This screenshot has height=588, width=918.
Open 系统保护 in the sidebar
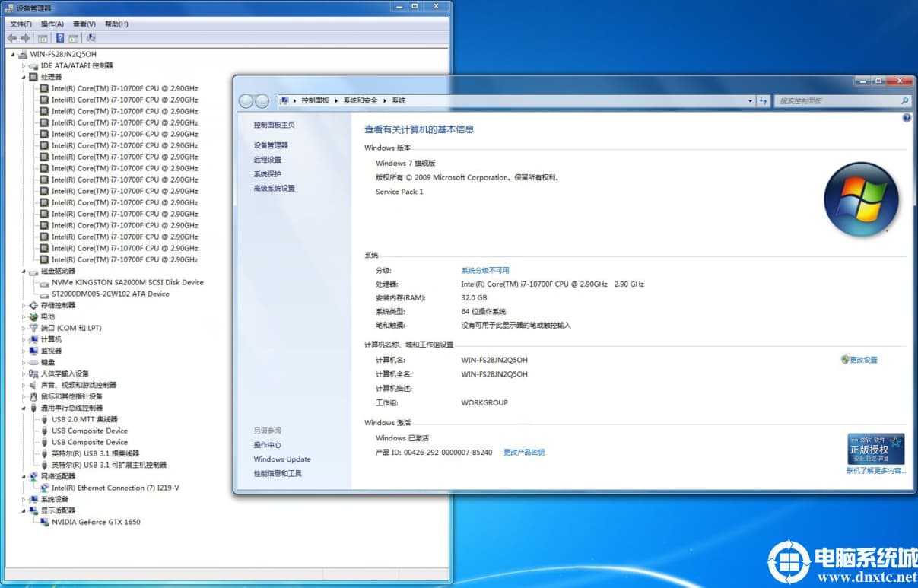point(268,174)
